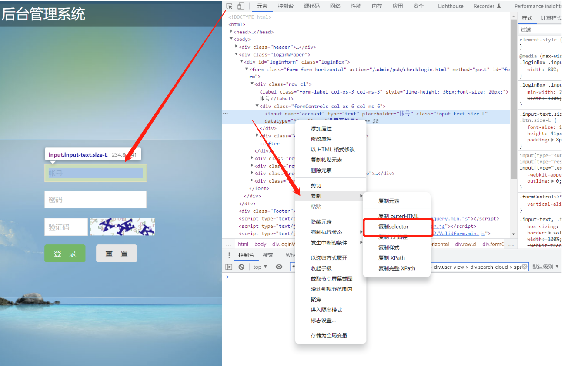This screenshot has width=588, height=371.
Task: Open the Lighthouse tab
Action: [x=451, y=6]
